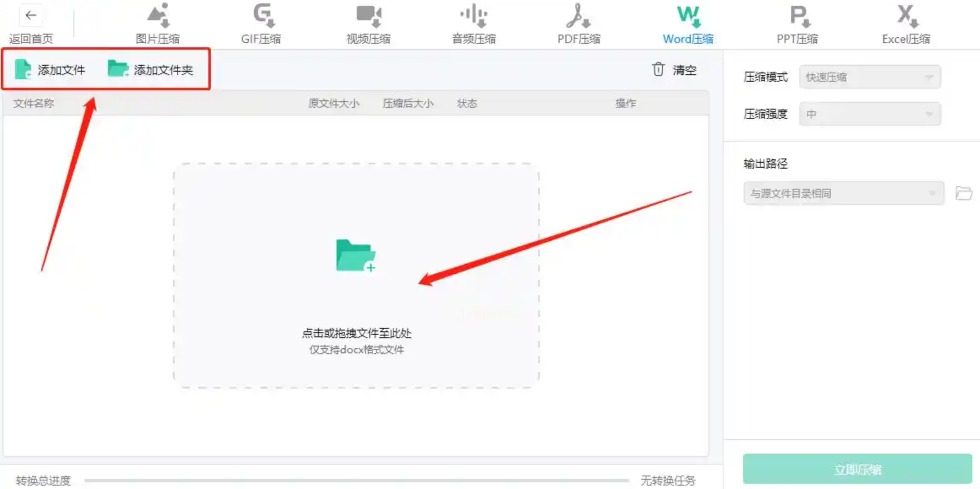This screenshot has width=980, height=489.
Task: Expand the 压缩模式 dropdown
Action: [870, 77]
